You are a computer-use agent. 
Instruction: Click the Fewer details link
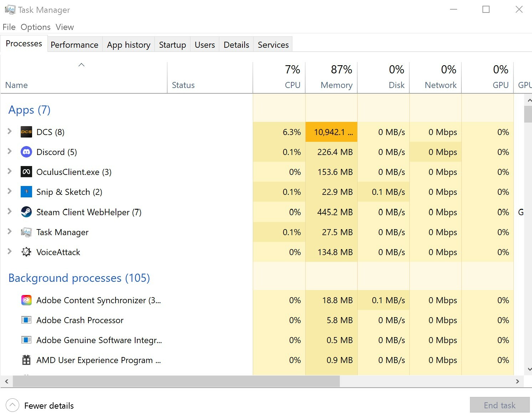[49, 405]
